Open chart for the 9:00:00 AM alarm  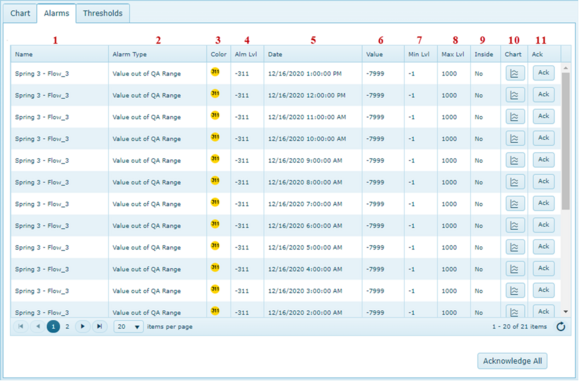coord(515,160)
